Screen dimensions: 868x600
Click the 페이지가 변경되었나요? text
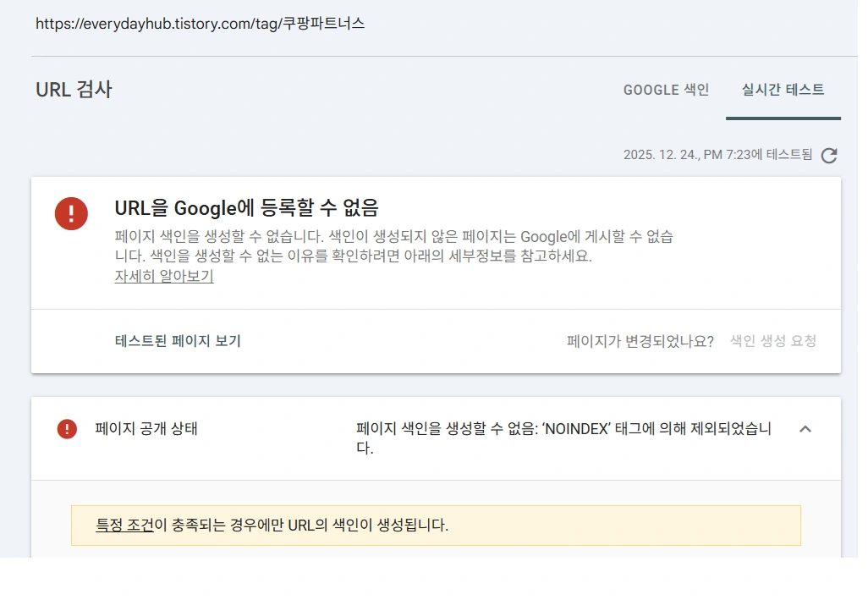point(640,341)
